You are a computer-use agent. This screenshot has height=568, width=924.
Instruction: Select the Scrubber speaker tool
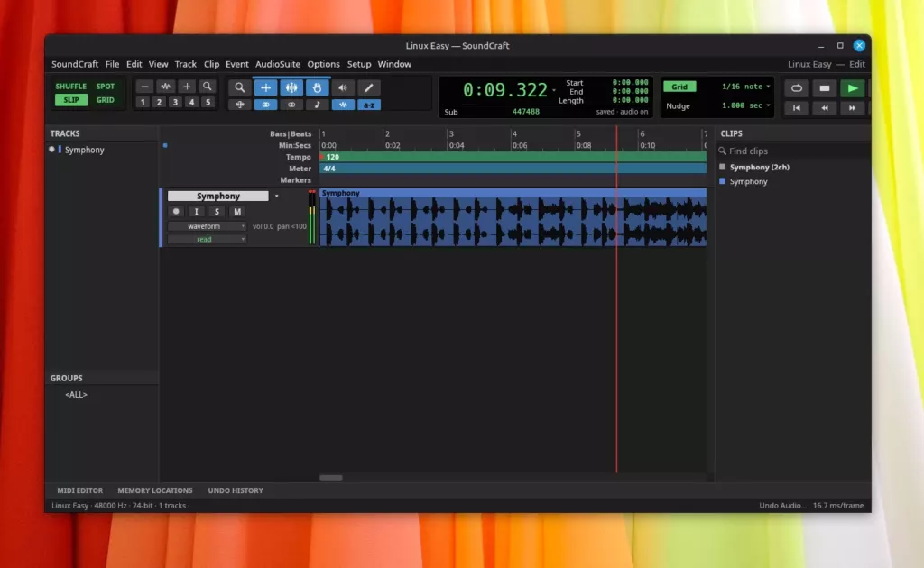click(x=343, y=87)
